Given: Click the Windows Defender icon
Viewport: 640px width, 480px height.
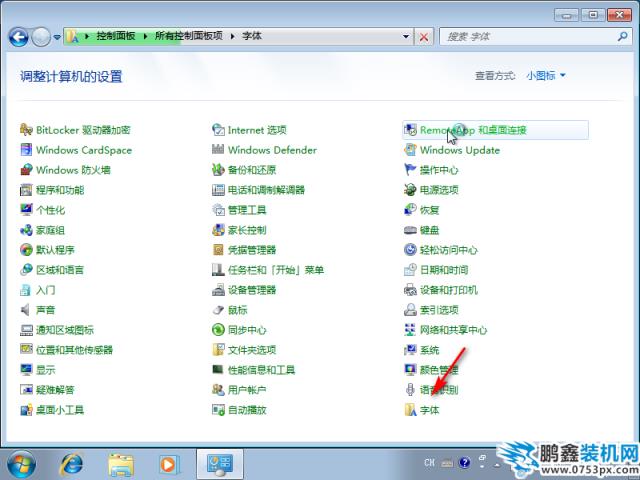Looking at the screenshot, I should click(x=218, y=150).
